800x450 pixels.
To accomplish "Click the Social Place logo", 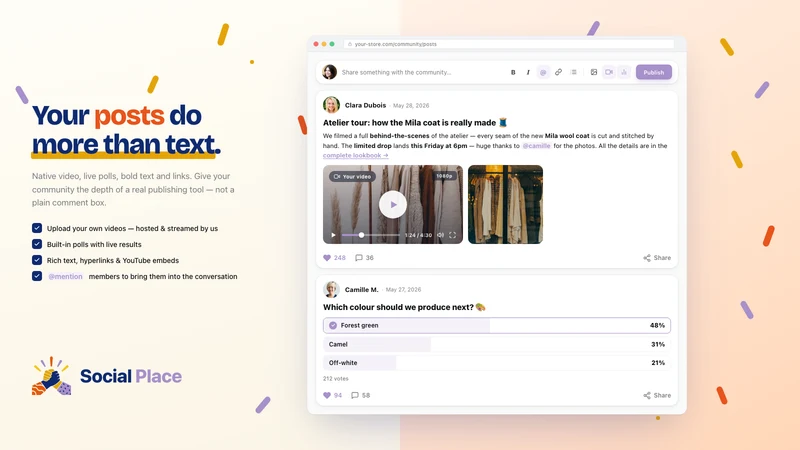I will tap(107, 376).
